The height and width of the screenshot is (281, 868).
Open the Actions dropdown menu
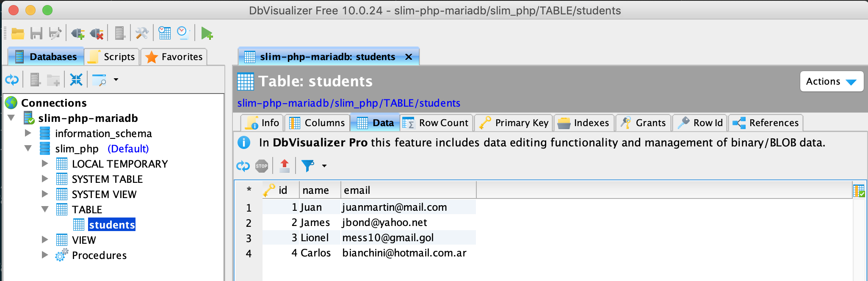[x=832, y=81]
